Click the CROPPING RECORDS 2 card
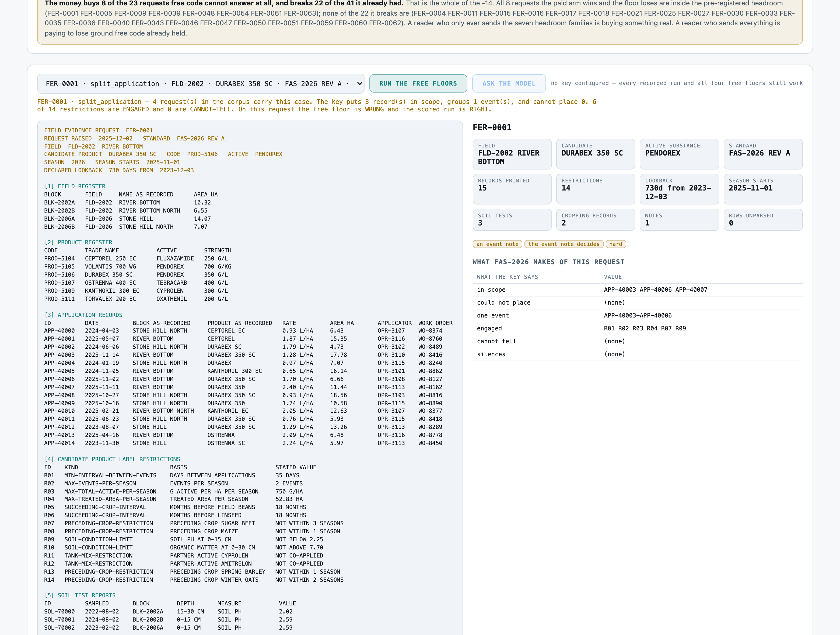Screen dimensions: 840x635 point(596,220)
